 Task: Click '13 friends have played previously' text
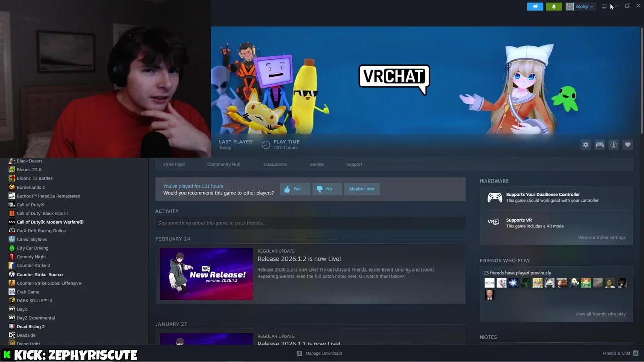tap(517, 273)
